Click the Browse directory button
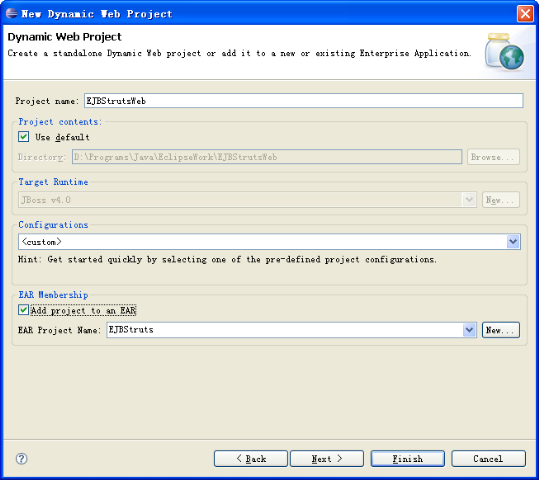Image resolution: width=539 pixels, height=480 pixels. [x=493, y=157]
